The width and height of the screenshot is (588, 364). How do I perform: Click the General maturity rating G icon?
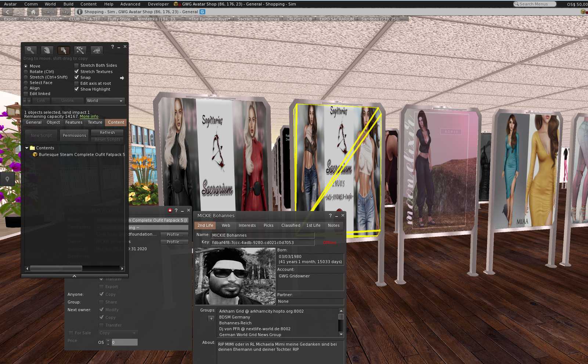(x=202, y=12)
